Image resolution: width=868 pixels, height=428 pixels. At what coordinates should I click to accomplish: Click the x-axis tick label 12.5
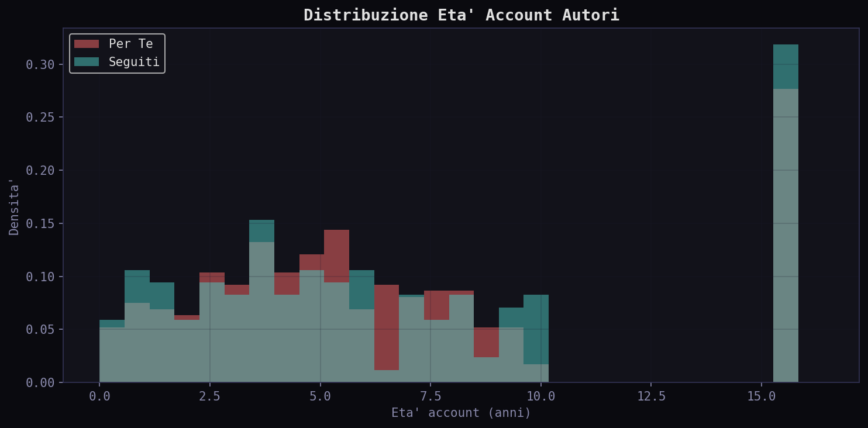[651, 396]
